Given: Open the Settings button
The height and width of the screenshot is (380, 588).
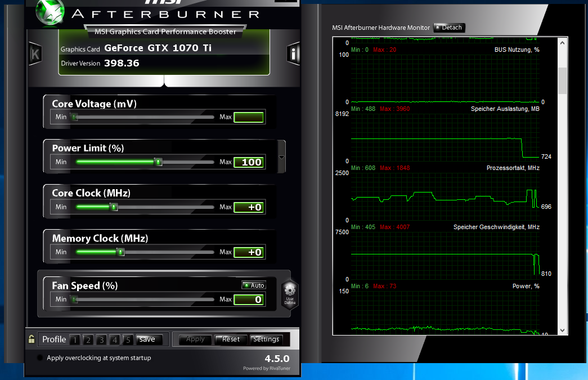Looking at the screenshot, I should click(x=266, y=339).
